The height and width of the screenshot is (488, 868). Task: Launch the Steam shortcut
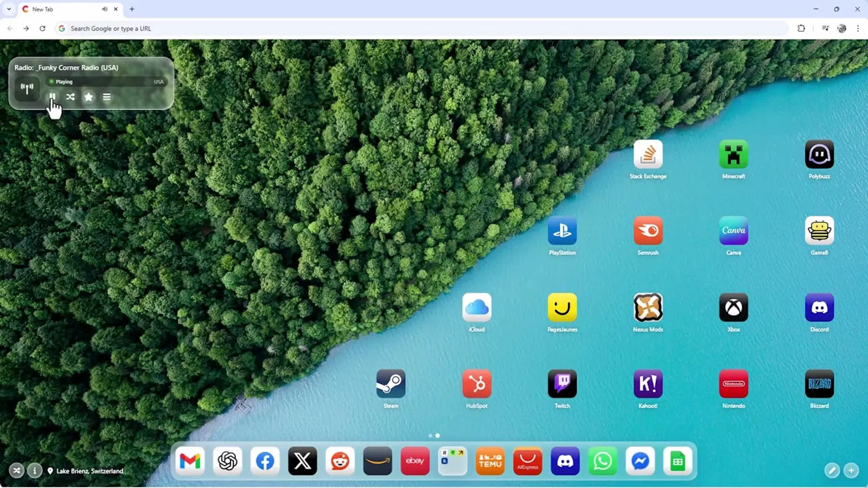tap(391, 384)
